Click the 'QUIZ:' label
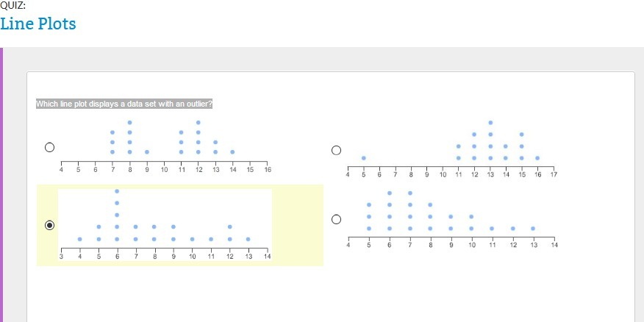Screen dimensions: 644x322 pyautogui.click(x=12, y=5)
